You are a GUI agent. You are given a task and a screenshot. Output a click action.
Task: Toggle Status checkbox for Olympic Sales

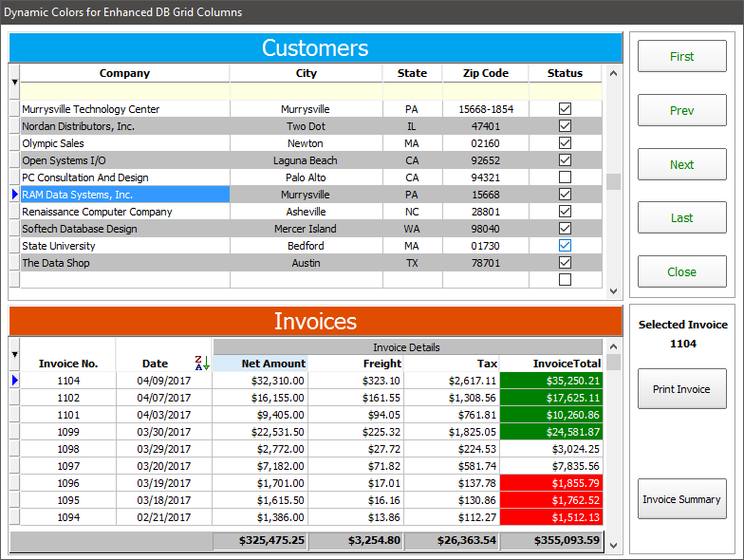[566, 143]
